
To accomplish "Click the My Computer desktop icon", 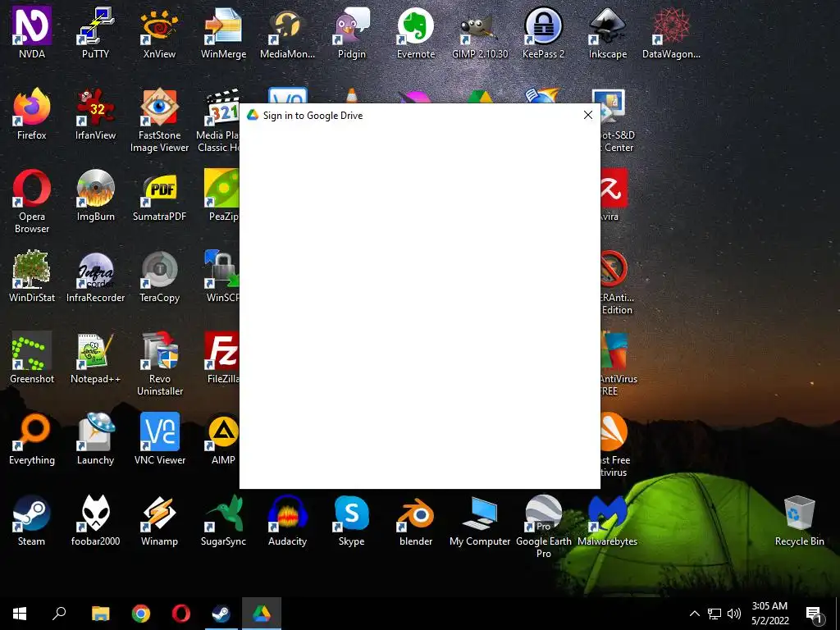I will (x=479, y=521).
